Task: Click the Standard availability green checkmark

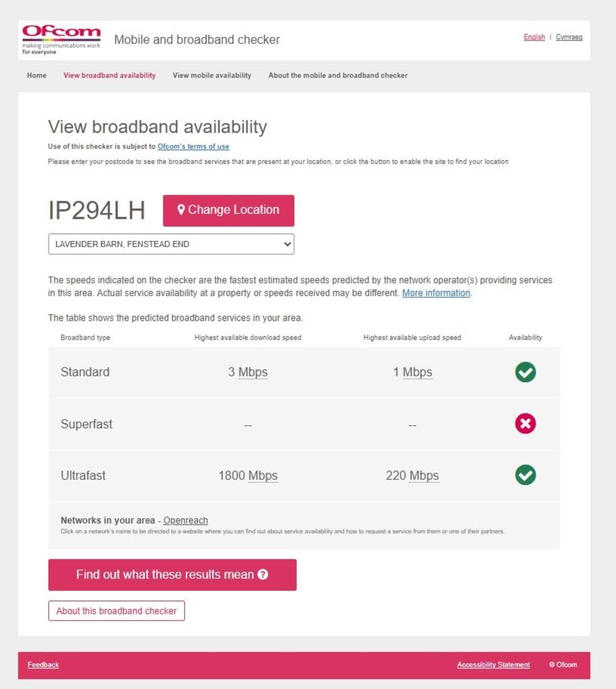Action: [x=525, y=372]
